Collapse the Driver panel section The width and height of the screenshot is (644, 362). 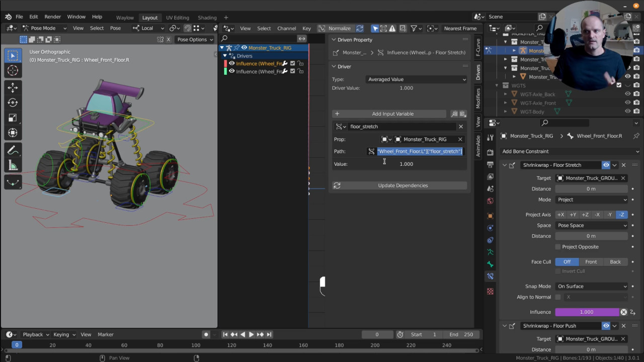point(334,66)
